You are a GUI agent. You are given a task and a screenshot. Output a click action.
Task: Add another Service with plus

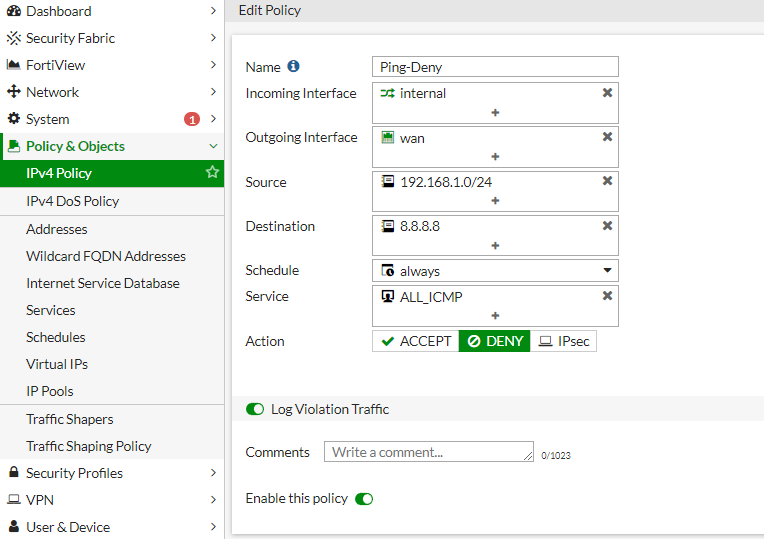[x=495, y=316]
